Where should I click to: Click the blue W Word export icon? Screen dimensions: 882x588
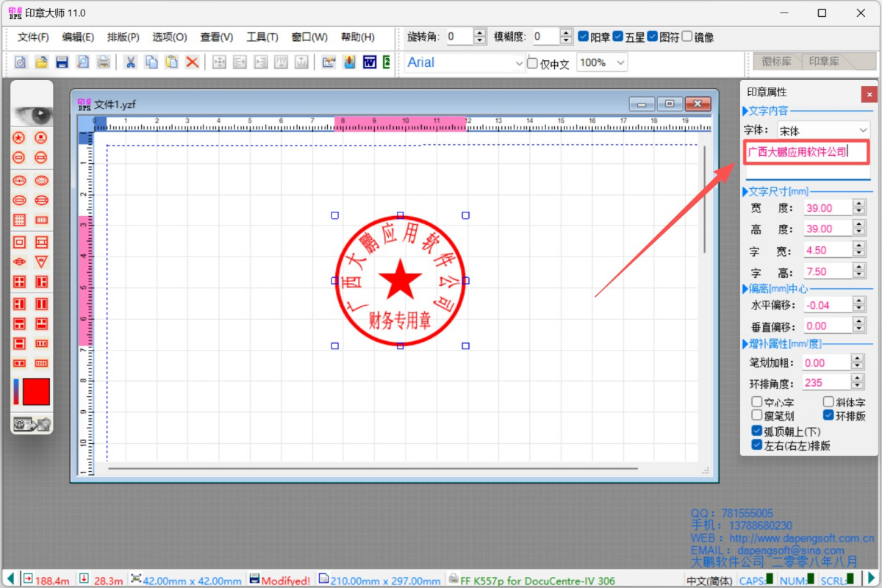370,62
